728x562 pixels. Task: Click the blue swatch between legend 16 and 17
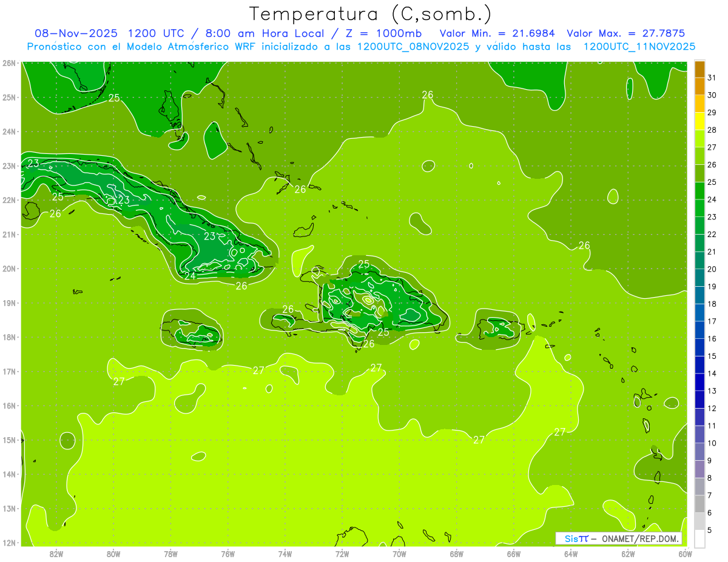700,330
